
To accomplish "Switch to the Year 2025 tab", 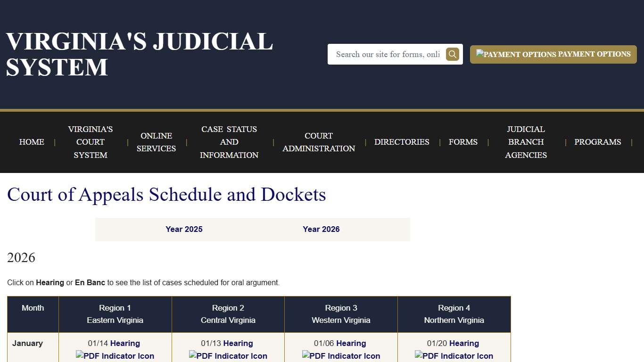I will tap(184, 229).
